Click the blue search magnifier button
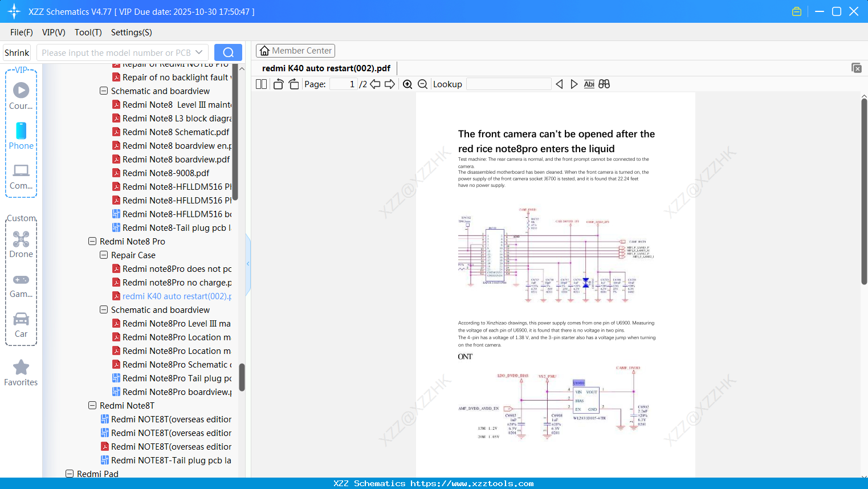The width and height of the screenshot is (868, 489). [228, 52]
